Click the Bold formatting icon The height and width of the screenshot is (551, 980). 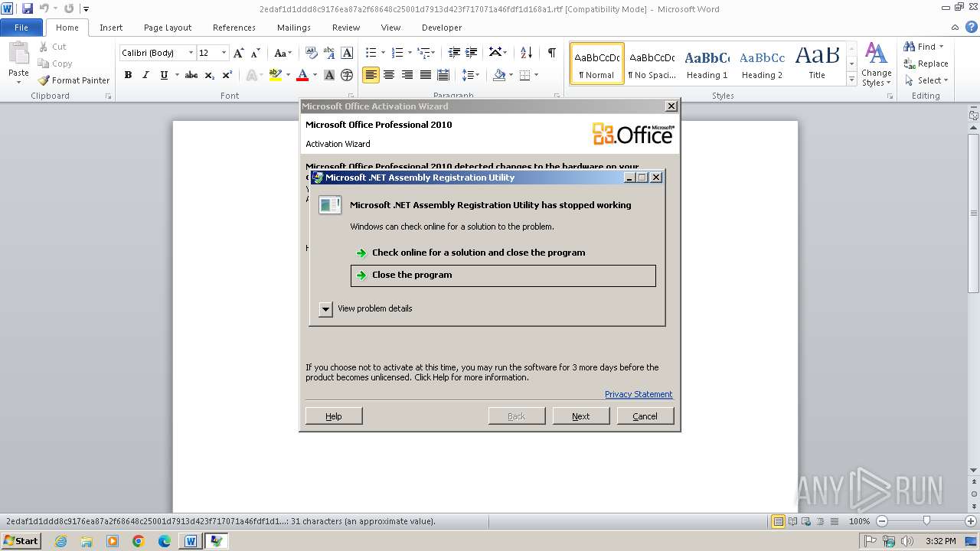128,75
